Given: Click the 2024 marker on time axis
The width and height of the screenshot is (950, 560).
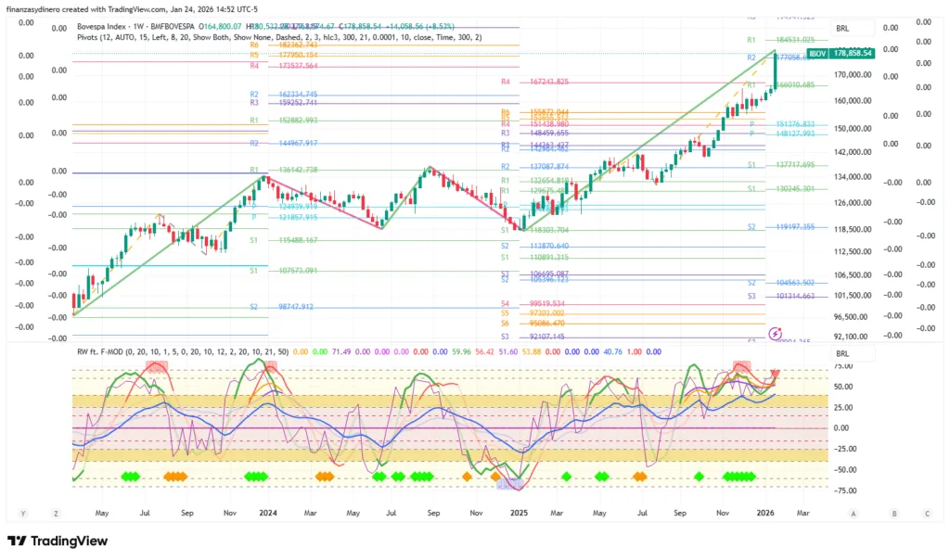Looking at the screenshot, I should [268, 513].
